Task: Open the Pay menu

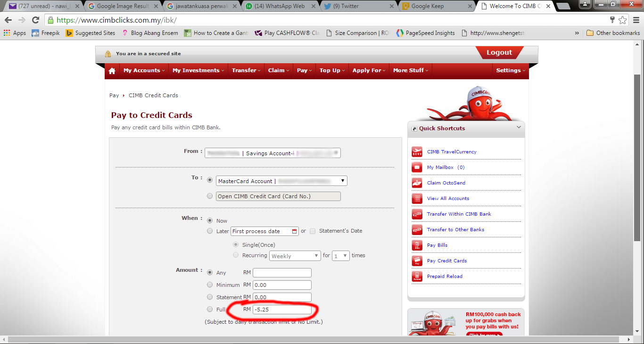Action: click(305, 70)
